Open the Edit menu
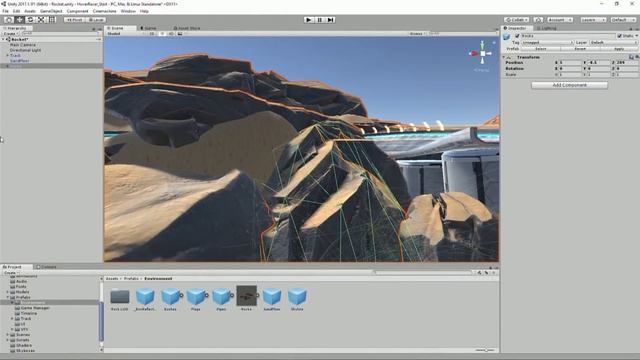This screenshot has height=360, width=640. pos(16,11)
